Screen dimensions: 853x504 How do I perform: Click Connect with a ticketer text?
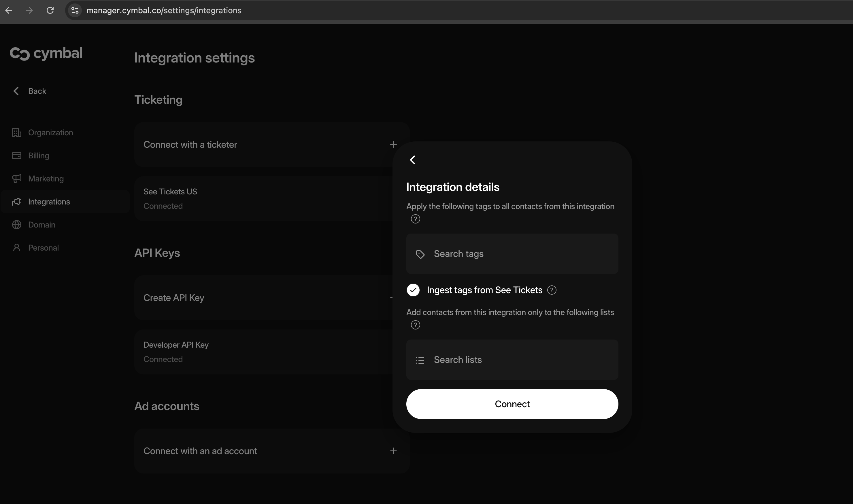coord(190,145)
